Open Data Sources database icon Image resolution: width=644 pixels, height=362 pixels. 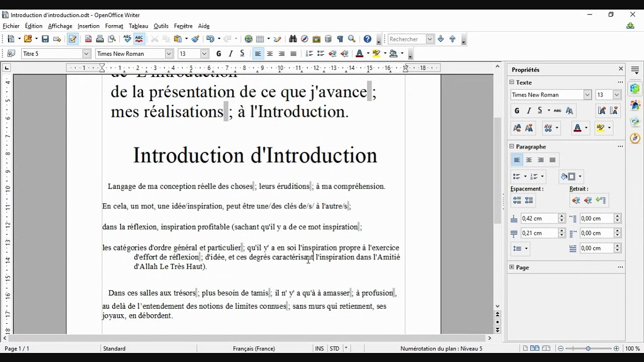pyautogui.click(x=328, y=39)
